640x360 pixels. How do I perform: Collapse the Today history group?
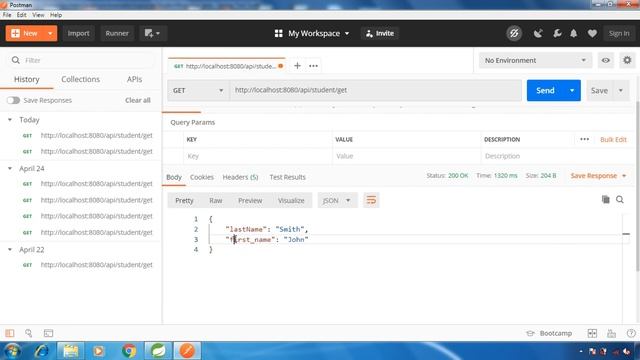pyautogui.click(x=10, y=120)
